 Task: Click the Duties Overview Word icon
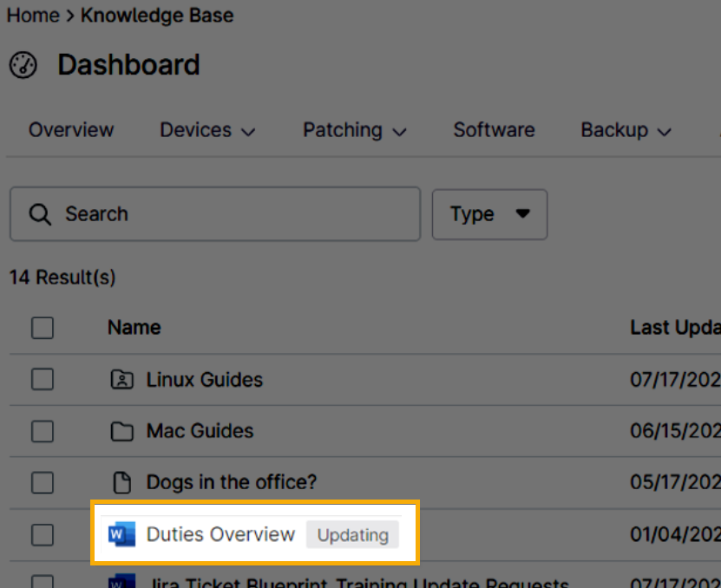tap(121, 535)
